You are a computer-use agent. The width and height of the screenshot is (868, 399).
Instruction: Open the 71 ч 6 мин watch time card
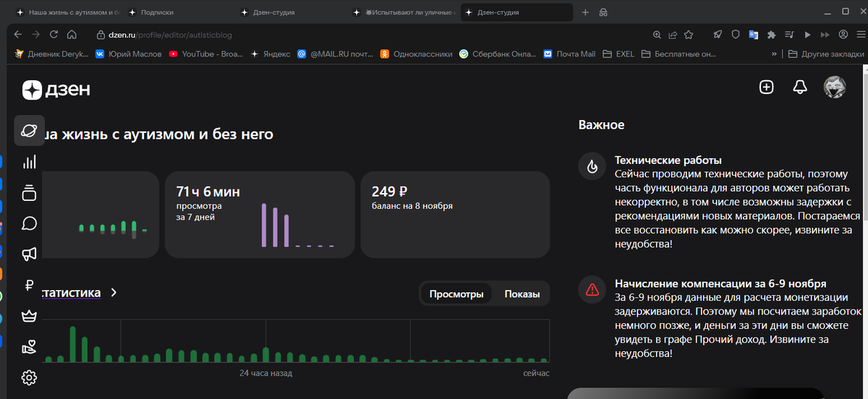pyautogui.click(x=260, y=215)
